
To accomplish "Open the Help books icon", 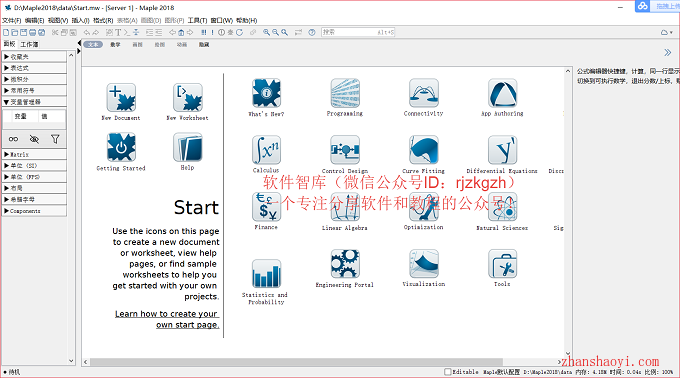I will [187, 147].
